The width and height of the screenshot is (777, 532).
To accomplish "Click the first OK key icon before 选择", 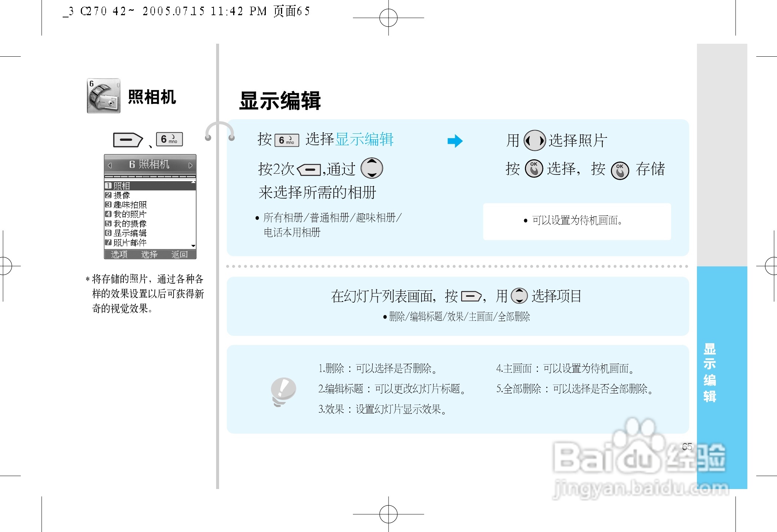I will (x=534, y=169).
